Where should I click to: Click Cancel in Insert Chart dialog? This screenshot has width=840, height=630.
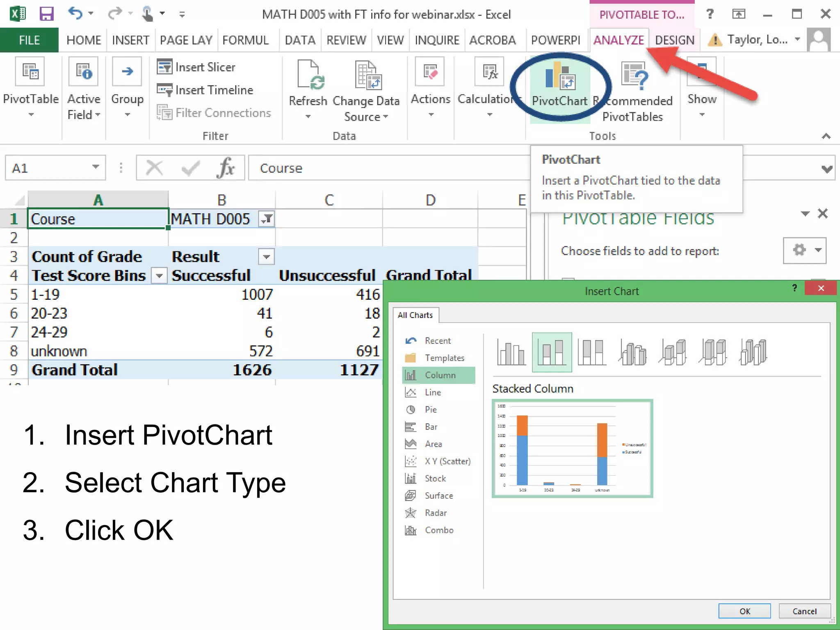pyautogui.click(x=805, y=611)
